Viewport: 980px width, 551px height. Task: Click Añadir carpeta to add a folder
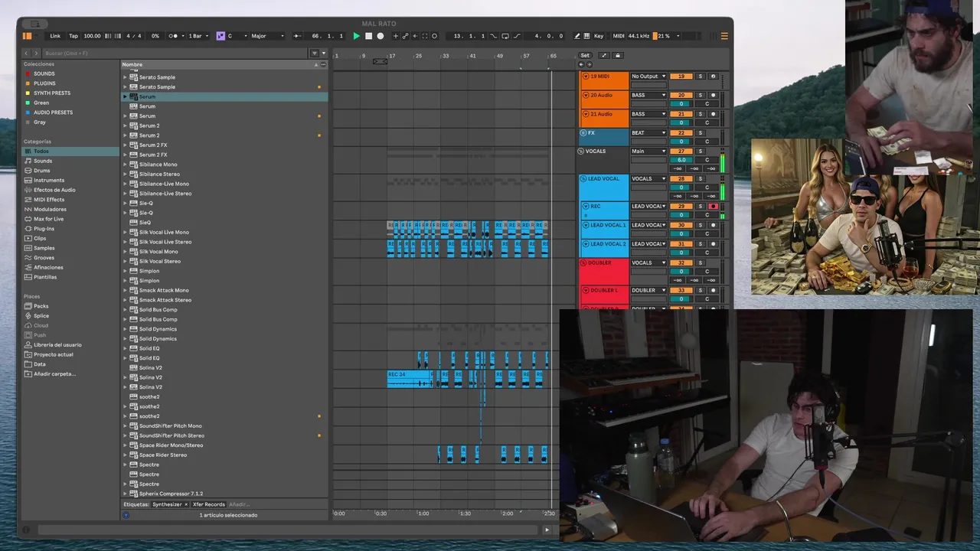pos(54,374)
